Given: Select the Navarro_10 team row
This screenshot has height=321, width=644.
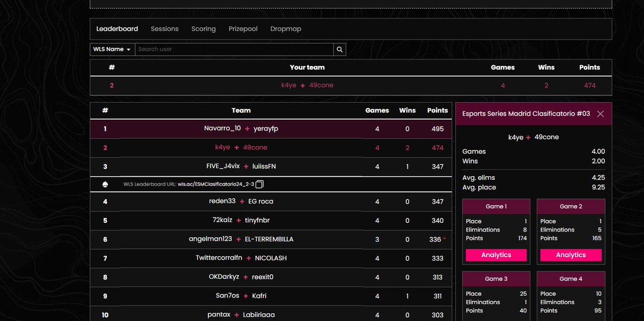Looking at the screenshot, I should tap(270, 129).
